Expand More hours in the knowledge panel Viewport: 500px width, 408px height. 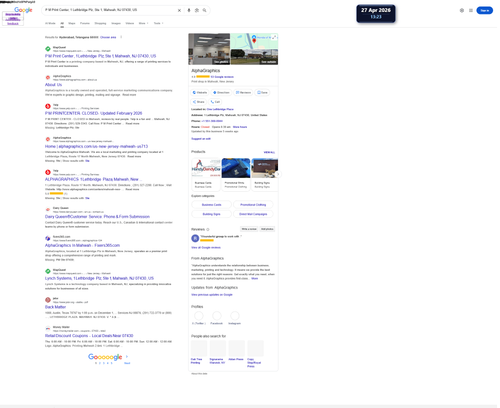[x=240, y=127]
